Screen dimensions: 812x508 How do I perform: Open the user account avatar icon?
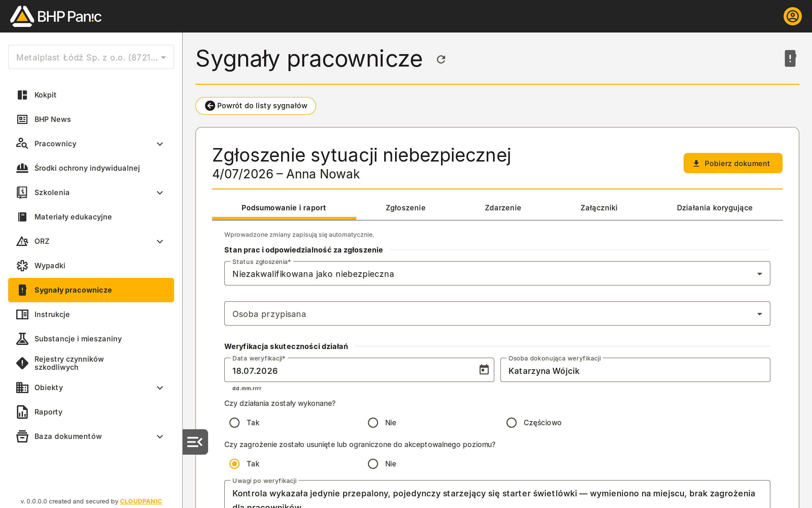coord(792,16)
